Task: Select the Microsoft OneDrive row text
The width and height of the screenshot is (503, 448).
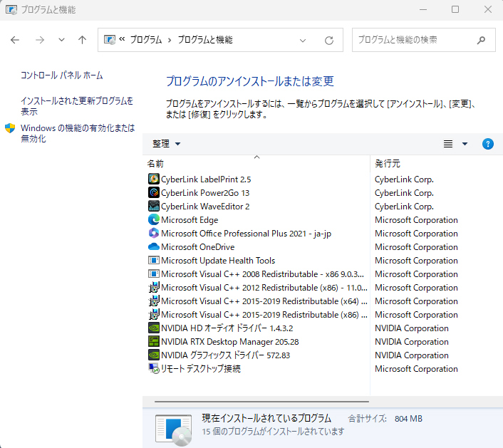Action: pos(197,247)
